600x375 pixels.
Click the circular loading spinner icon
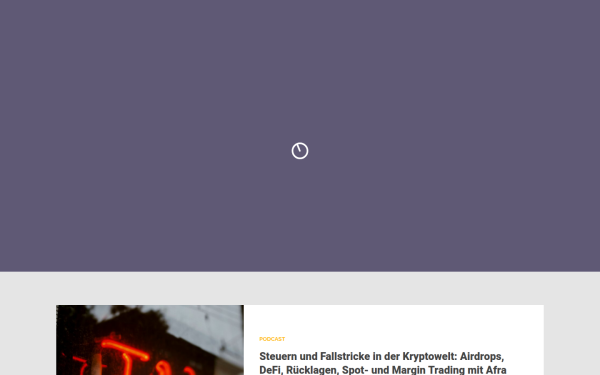[x=300, y=151]
